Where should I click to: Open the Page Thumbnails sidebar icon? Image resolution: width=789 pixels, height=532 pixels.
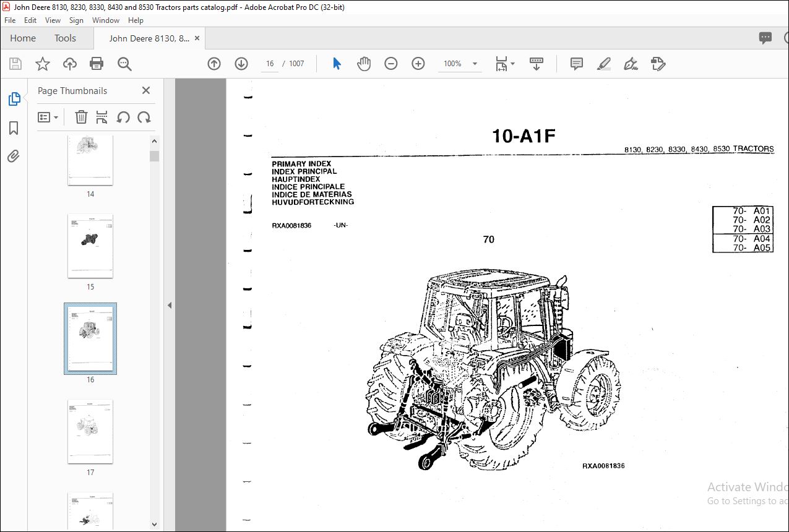[14, 99]
